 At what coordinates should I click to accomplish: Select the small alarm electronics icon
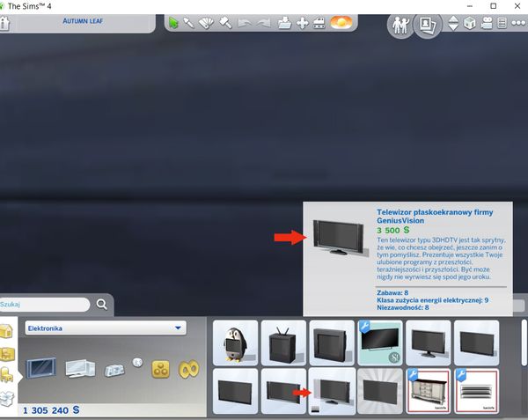pos(137,363)
